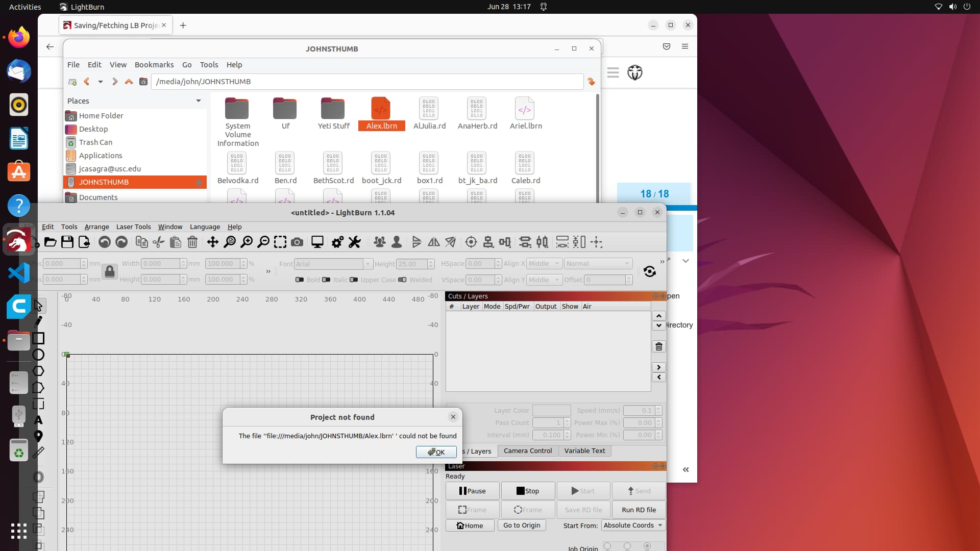Select the Draw Lines pencil tool

pos(38,322)
